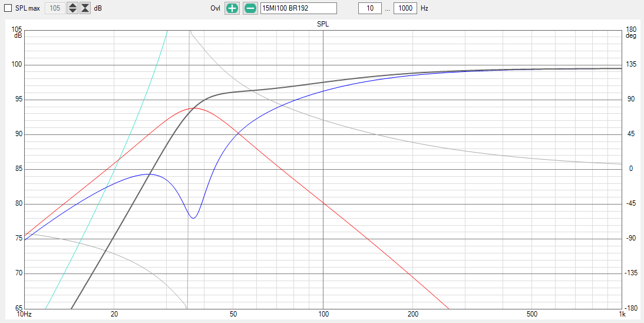Click the 200 label on frequency axis
The height and width of the screenshot is (323, 644).
click(413, 315)
